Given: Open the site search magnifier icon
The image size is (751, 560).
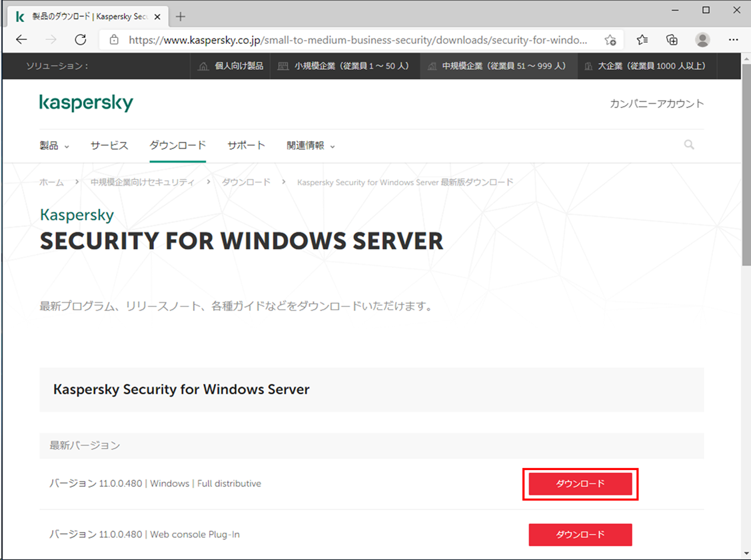Looking at the screenshot, I should (689, 144).
